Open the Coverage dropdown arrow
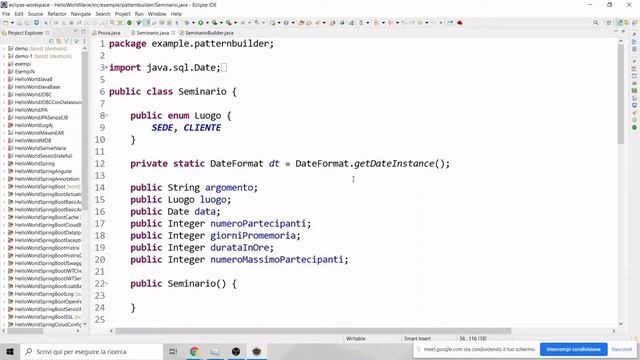 click(x=221, y=23)
